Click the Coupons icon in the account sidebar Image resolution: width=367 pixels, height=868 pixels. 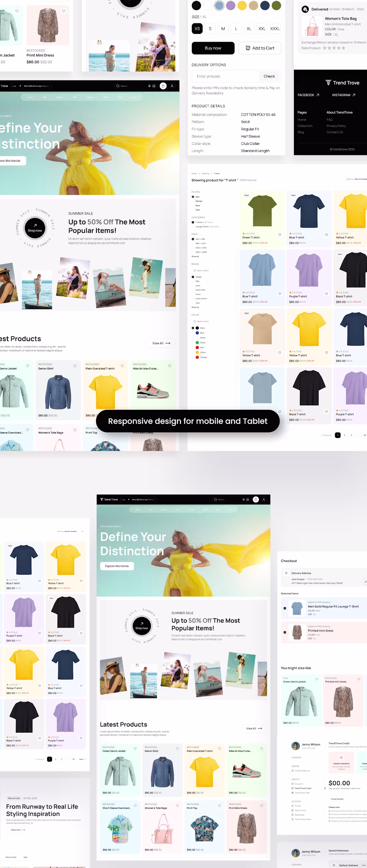coord(293,784)
